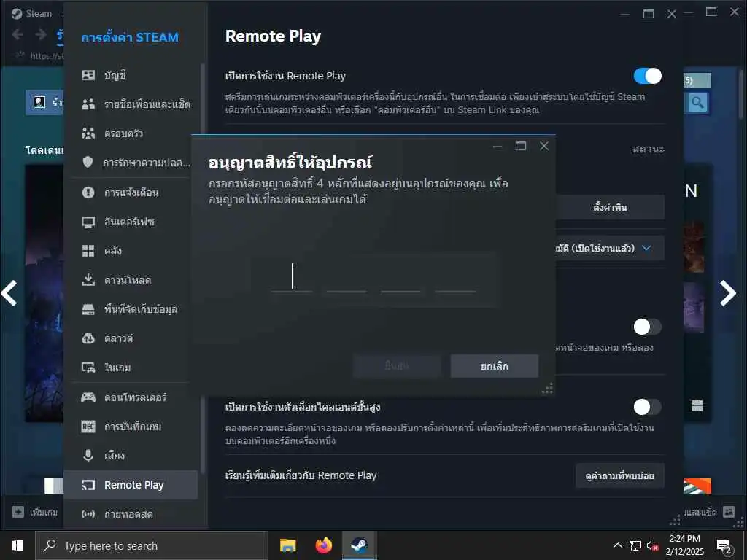Select the อินเตอร์เฟซ interface monitor icon
Image resolution: width=747 pixels, height=560 pixels.
pos(88,222)
